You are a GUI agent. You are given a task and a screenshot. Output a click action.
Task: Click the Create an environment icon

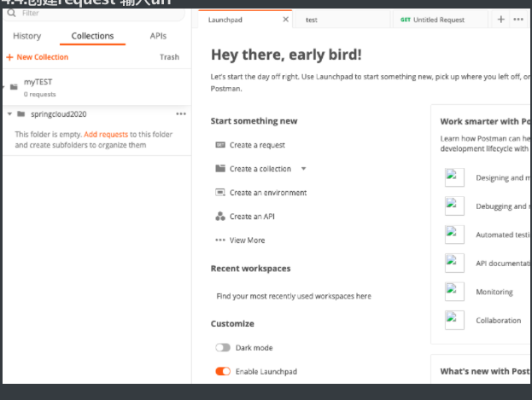(220, 193)
